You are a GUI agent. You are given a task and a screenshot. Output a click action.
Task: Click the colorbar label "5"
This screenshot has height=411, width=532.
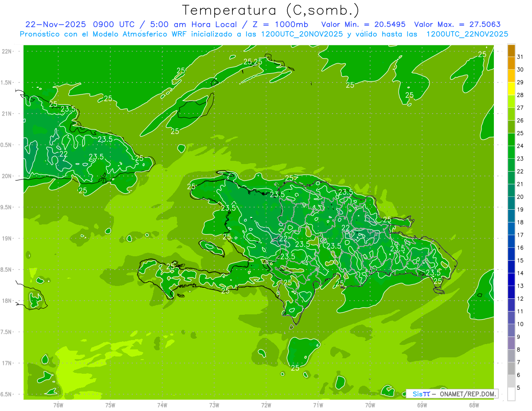(519, 388)
